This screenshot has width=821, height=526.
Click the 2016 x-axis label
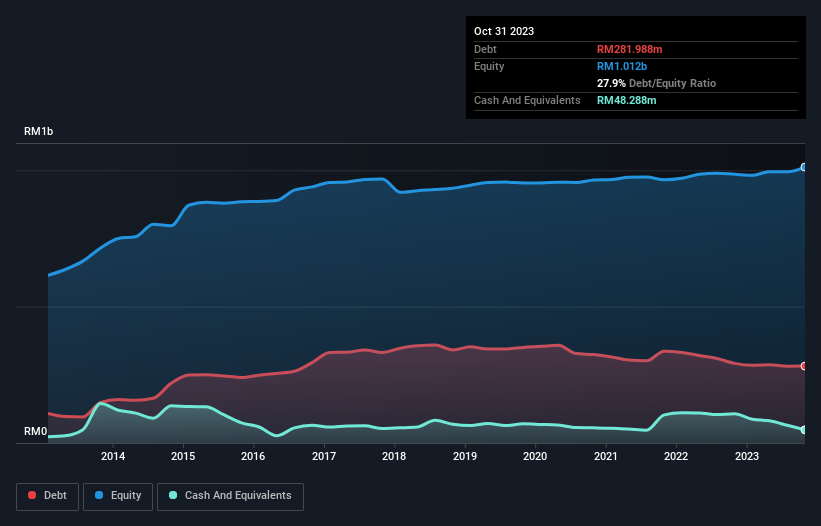tap(253, 456)
